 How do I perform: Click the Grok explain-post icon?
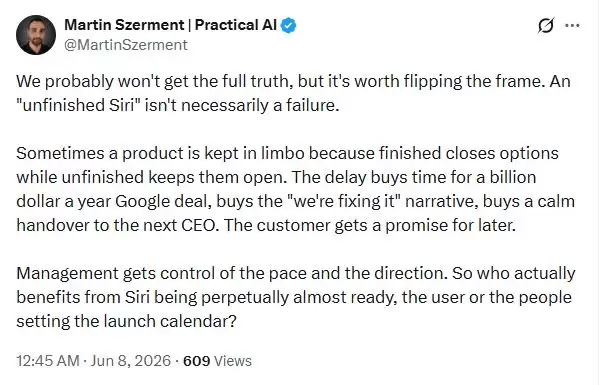pos(545,26)
